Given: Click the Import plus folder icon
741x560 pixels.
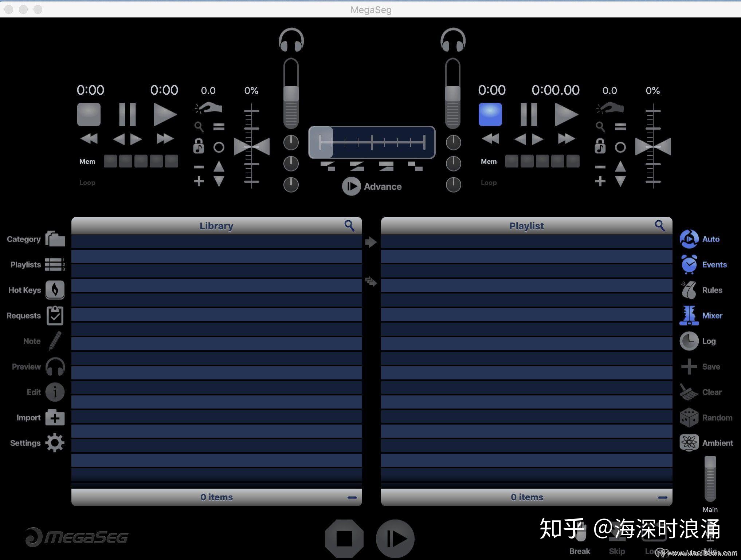Looking at the screenshot, I should click(55, 418).
